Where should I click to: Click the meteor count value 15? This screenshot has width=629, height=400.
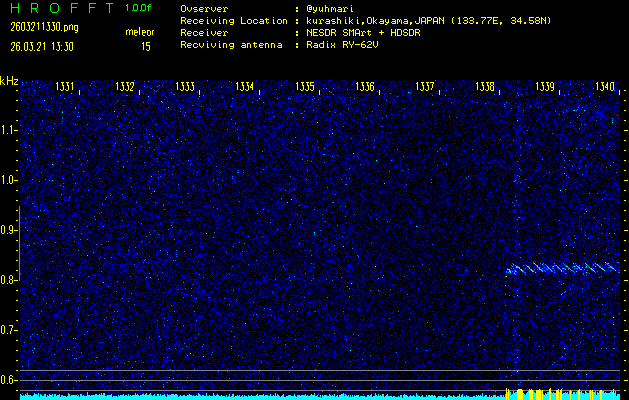pyautogui.click(x=146, y=46)
